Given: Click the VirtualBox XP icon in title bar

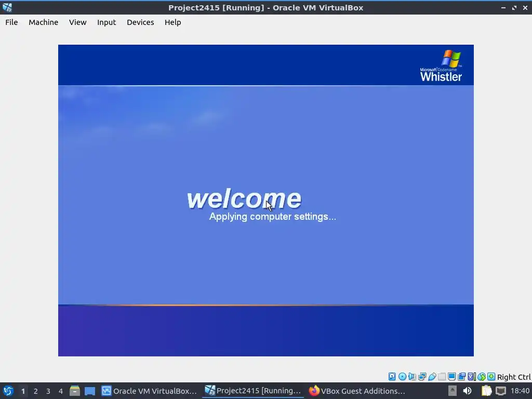Looking at the screenshot, I should tap(7, 7).
